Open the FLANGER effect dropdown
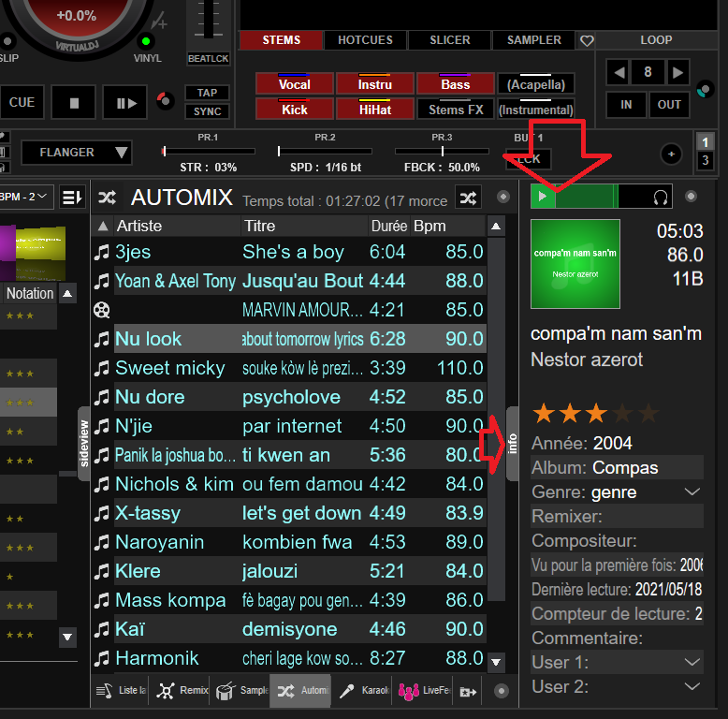Image resolution: width=728 pixels, height=719 pixels. (77, 153)
